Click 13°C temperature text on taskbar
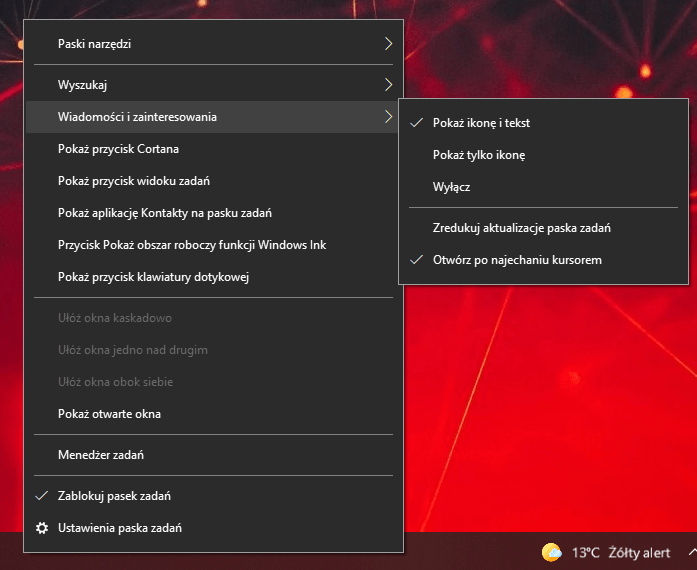 [x=585, y=553]
